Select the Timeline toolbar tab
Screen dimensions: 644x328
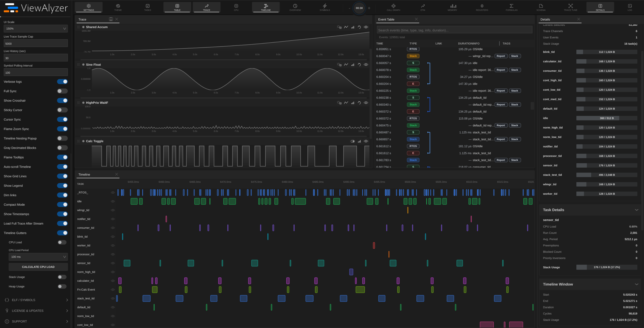point(266,7)
